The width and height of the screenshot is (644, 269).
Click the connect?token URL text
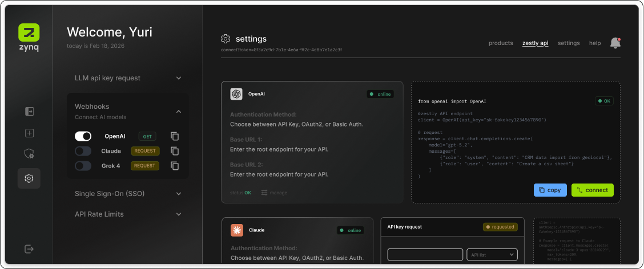click(281, 50)
